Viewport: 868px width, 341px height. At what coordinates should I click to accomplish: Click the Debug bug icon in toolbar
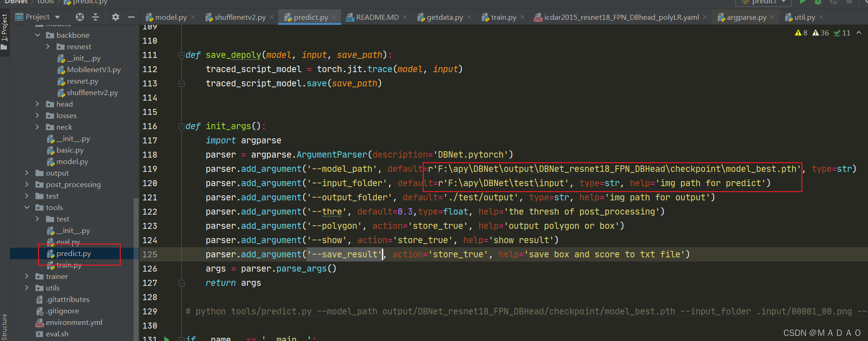click(818, 2)
